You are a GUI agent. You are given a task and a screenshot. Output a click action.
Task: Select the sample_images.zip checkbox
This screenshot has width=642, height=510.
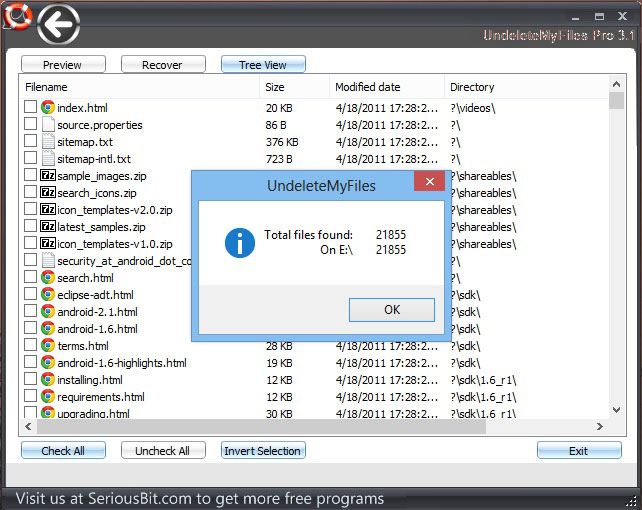pyautogui.click(x=30, y=174)
